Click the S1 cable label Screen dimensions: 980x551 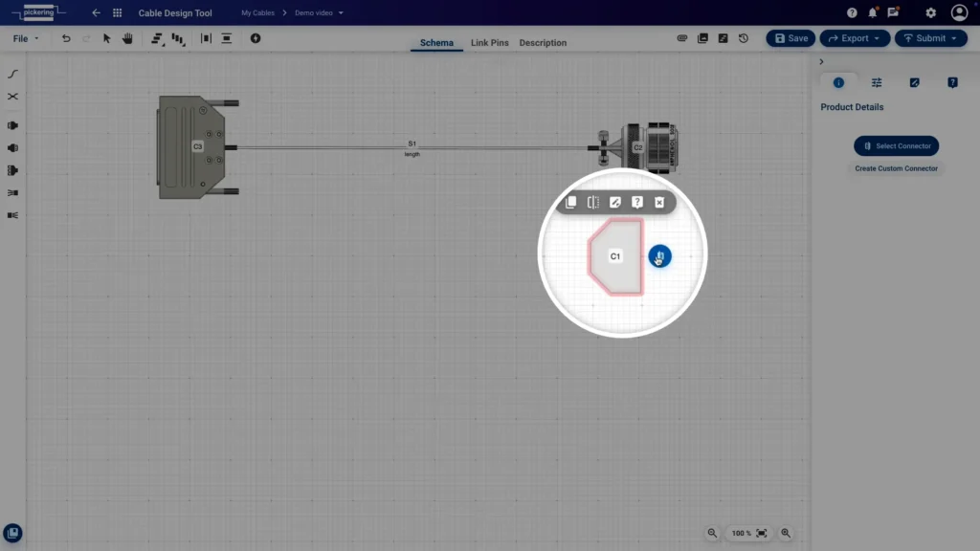(412, 143)
